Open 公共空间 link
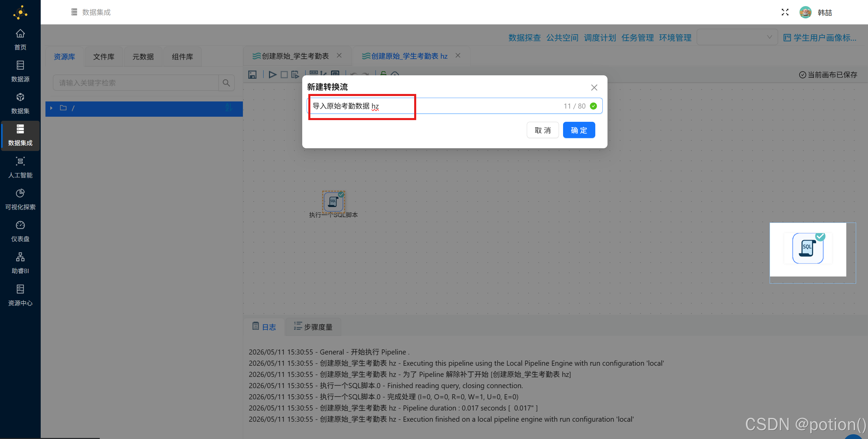 (562, 37)
